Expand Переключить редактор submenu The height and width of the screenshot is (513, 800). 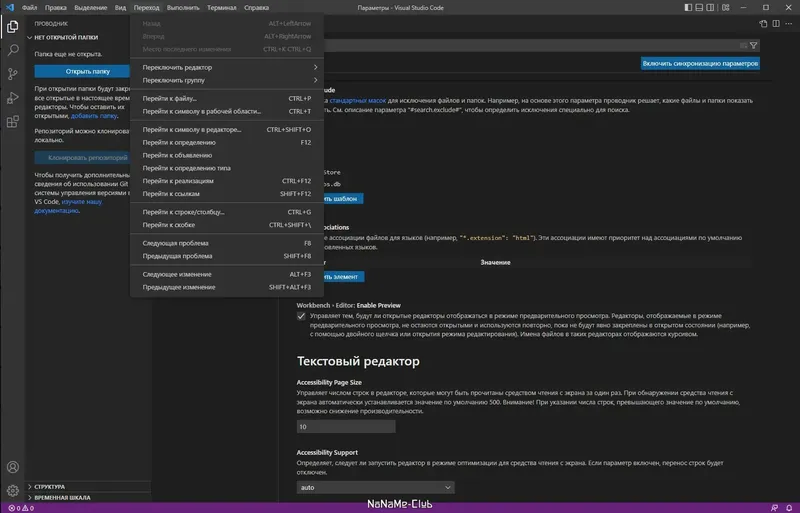(227, 67)
